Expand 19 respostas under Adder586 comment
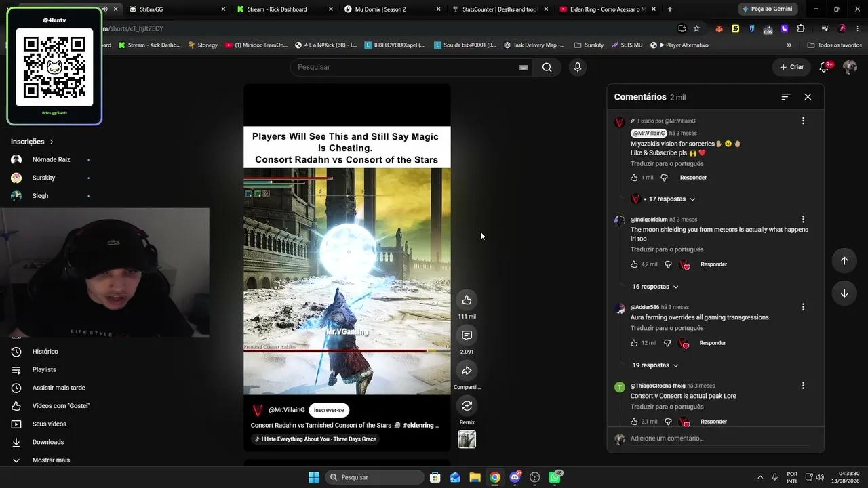 [x=655, y=365]
